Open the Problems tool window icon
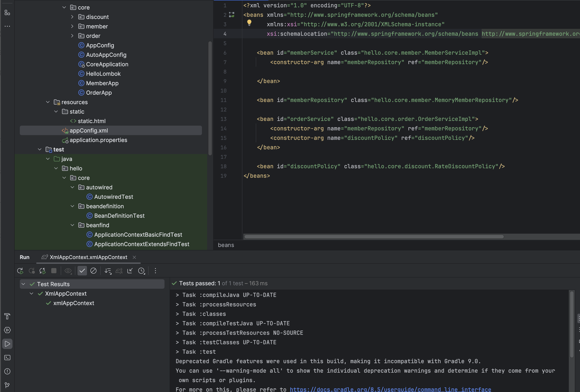 tap(7, 371)
